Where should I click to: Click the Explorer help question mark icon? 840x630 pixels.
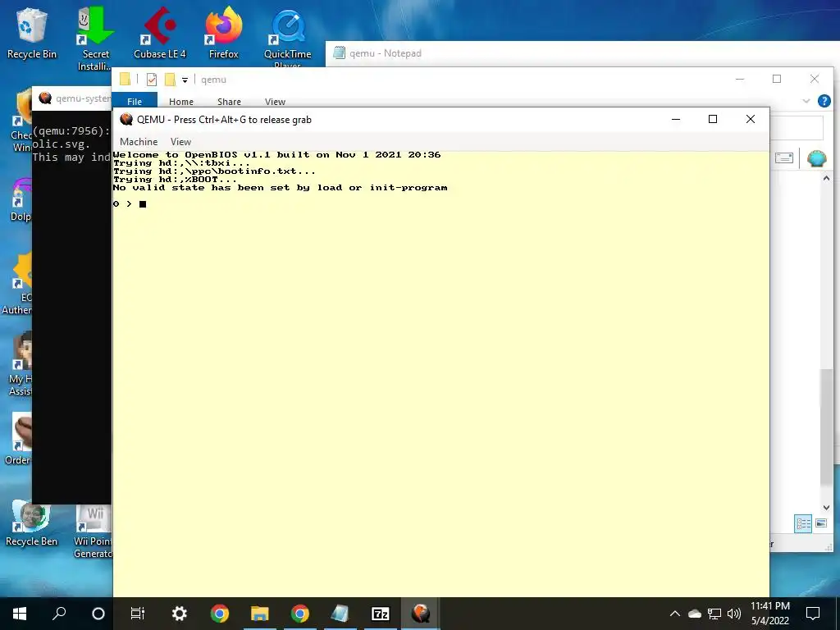click(824, 101)
